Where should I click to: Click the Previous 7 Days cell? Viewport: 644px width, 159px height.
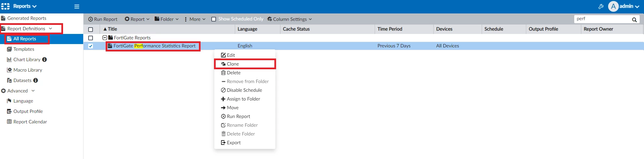coord(394,46)
